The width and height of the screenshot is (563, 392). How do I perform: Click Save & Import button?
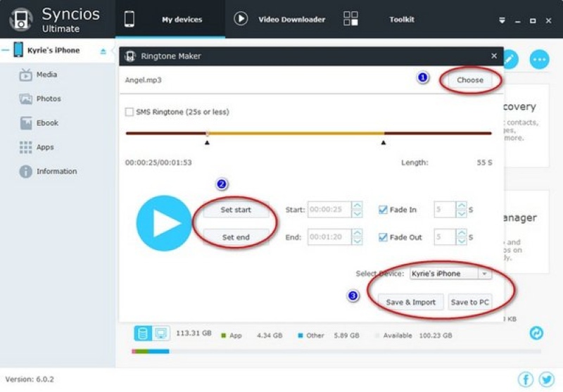tap(411, 302)
